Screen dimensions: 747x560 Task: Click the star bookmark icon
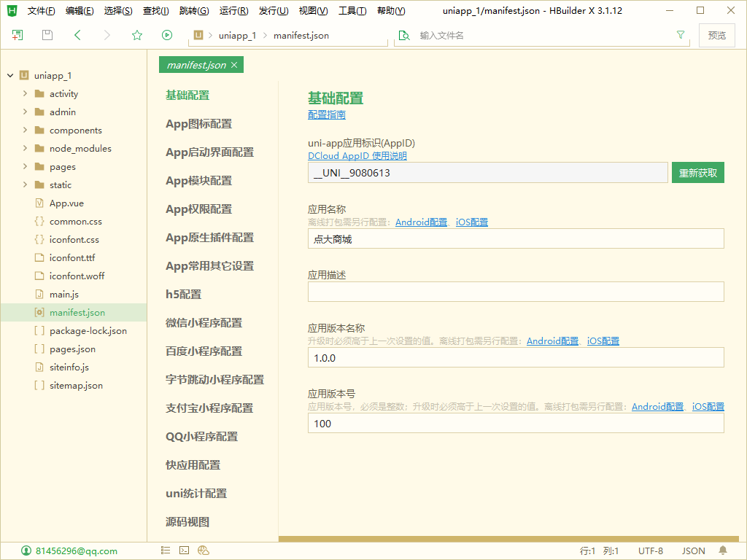click(137, 35)
